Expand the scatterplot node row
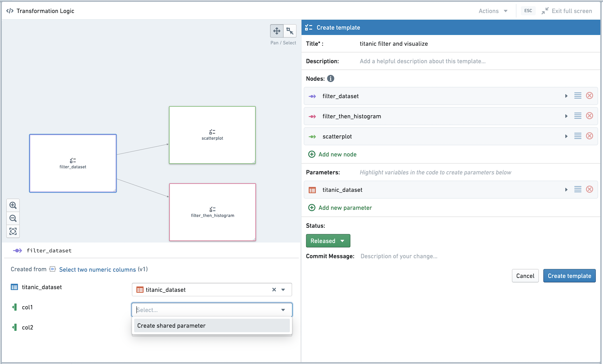 [x=566, y=136]
